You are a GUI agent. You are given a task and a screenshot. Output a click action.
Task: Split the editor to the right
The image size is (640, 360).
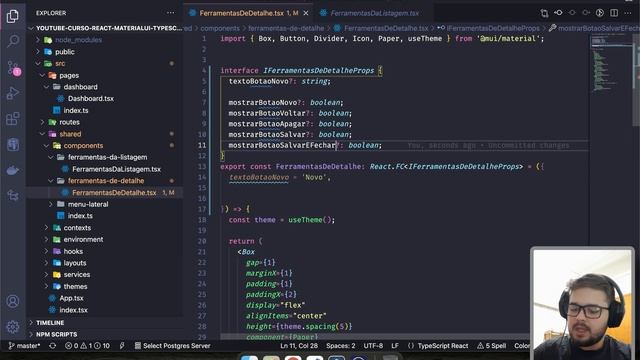614,13
